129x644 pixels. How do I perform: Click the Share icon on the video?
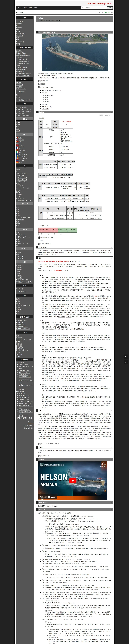tap(102, 465)
